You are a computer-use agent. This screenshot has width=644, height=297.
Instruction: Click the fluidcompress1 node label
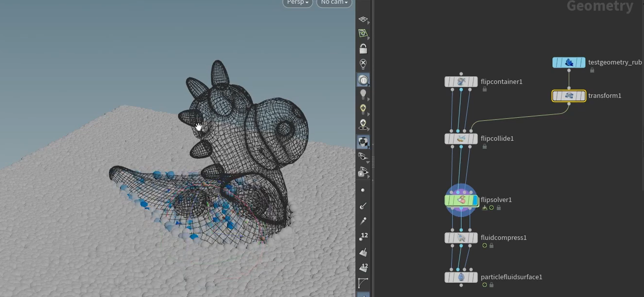tap(504, 238)
